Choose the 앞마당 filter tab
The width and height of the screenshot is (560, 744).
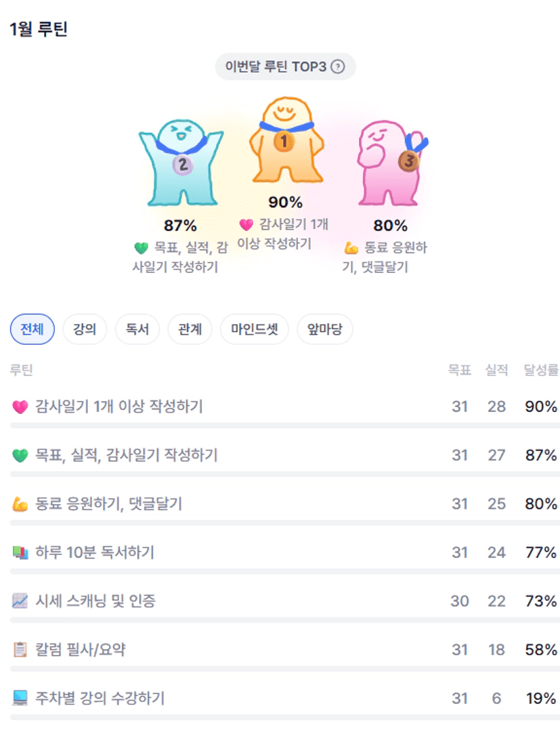tap(324, 330)
